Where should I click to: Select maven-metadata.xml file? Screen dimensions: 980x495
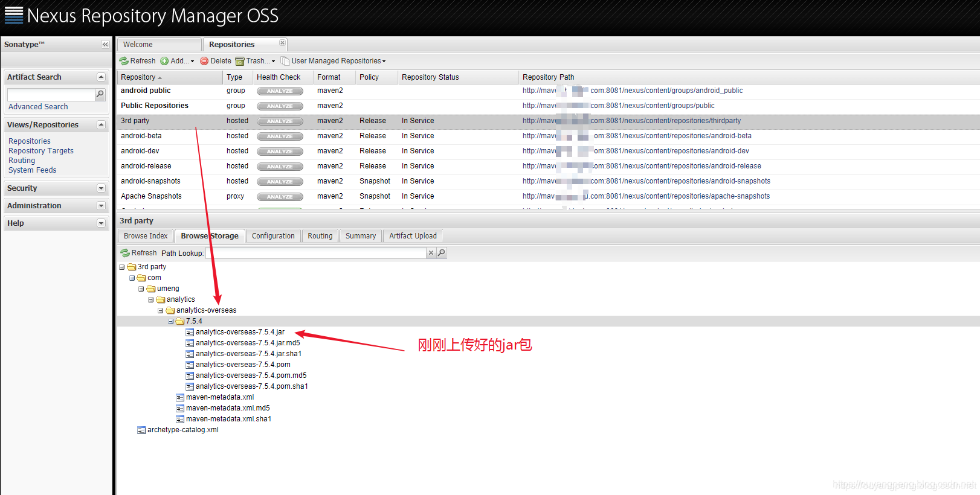pos(220,397)
